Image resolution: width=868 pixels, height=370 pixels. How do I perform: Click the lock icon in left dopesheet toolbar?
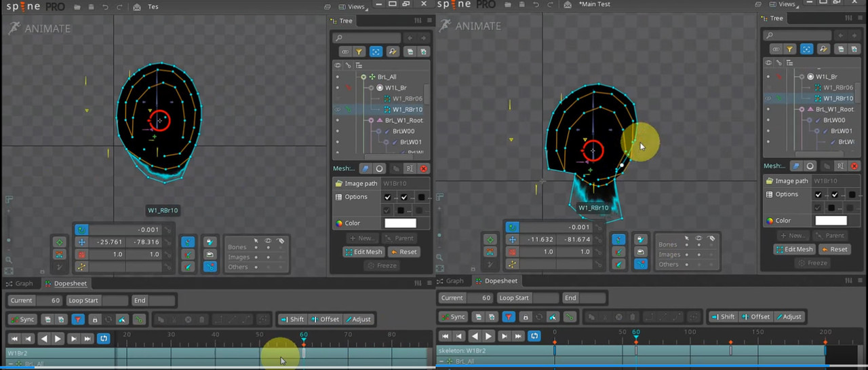click(x=95, y=319)
